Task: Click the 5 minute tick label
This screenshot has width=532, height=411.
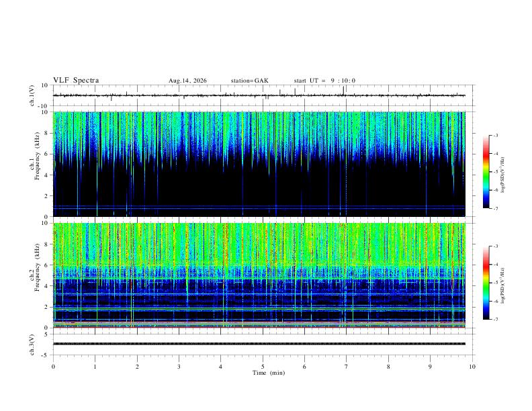Action: point(263,367)
